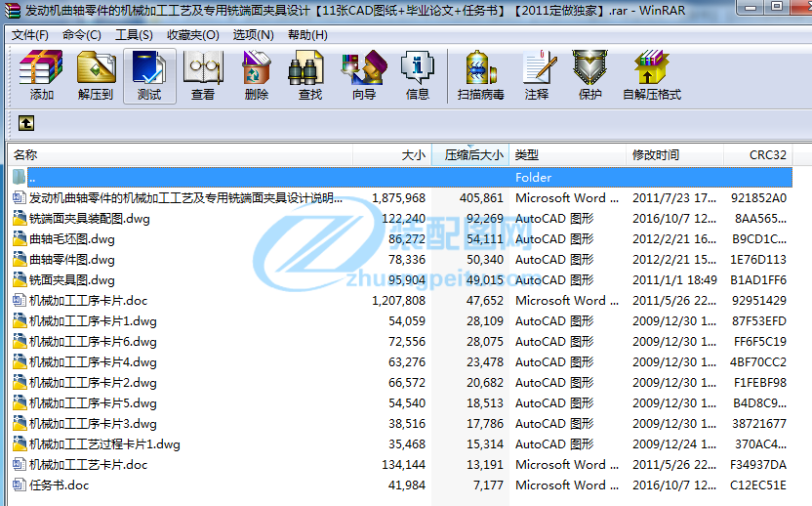Open the 工具(S) menu
This screenshot has height=506, width=812.
[x=134, y=35]
